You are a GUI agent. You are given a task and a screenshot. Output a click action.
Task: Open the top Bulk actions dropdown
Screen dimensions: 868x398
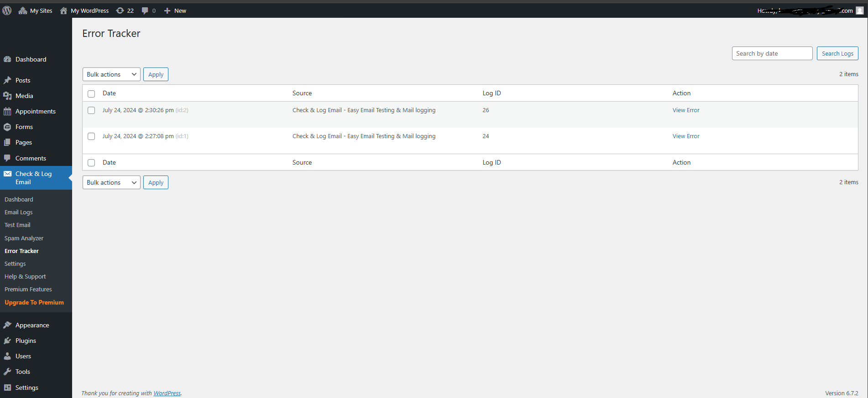click(111, 74)
